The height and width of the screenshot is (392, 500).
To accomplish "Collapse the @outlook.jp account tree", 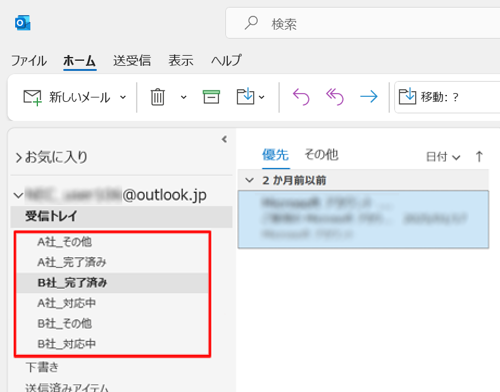I will pyautogui.click(x=18, y=195).
